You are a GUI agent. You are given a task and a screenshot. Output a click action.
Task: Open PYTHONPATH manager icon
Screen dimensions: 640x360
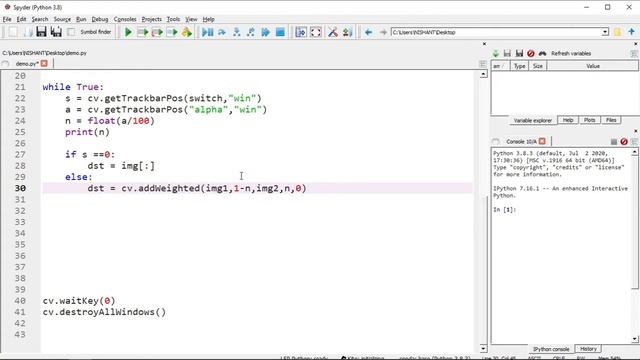pos(347,32)
